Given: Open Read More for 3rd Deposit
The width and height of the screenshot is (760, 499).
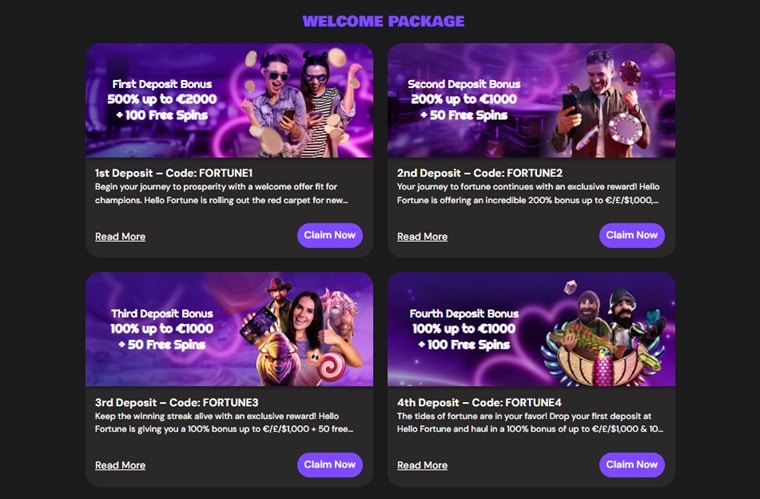Looking at the screenshot, I should (x=120, y=465).
